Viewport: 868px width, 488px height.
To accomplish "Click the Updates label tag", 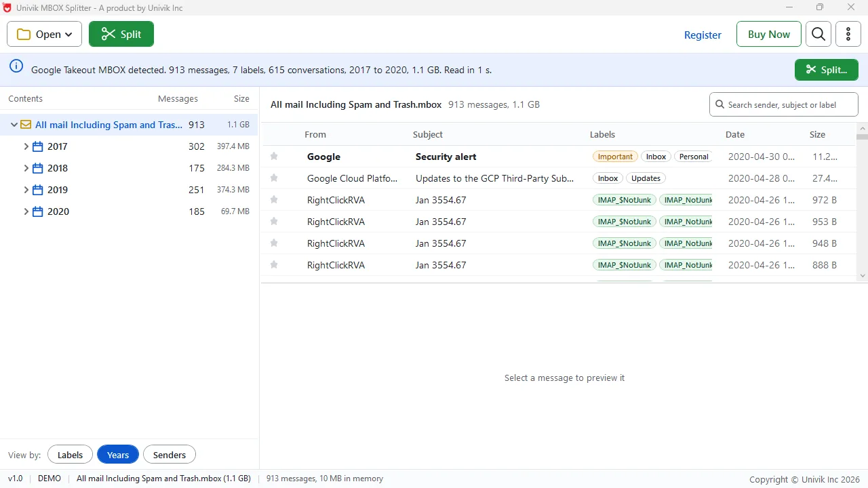I will click(646, 178).
